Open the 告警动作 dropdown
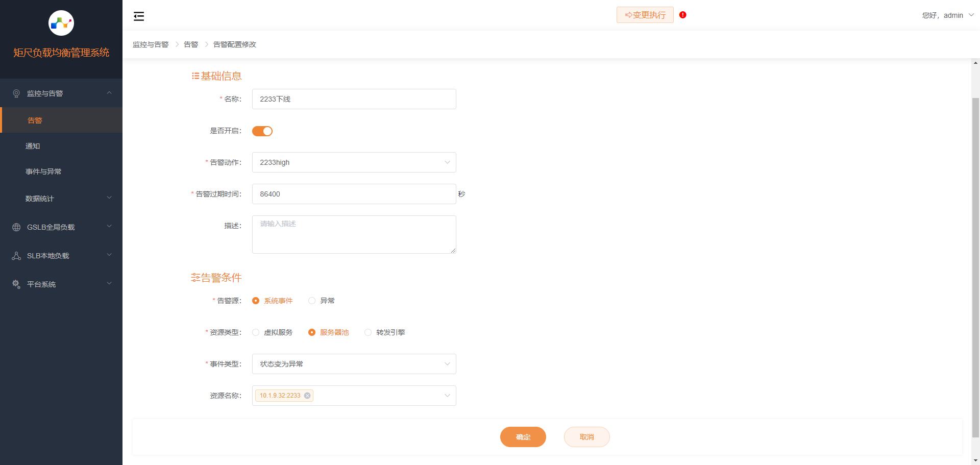The width and height of the screenshot is (980, 465). point(354,162)
